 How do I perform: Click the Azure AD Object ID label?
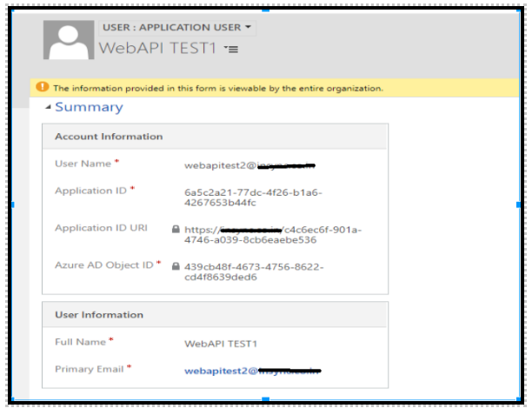pyautogui.click(x=104, y=264)
